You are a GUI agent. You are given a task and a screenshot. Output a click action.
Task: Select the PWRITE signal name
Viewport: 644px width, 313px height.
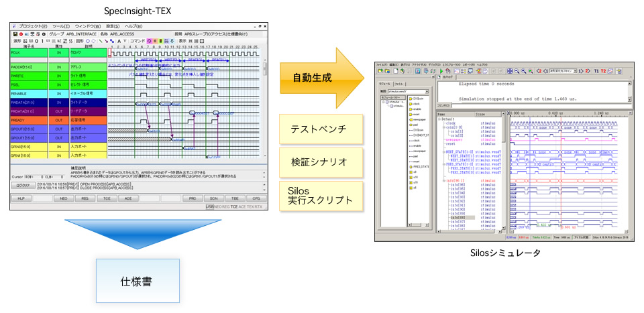coord(29,76)
